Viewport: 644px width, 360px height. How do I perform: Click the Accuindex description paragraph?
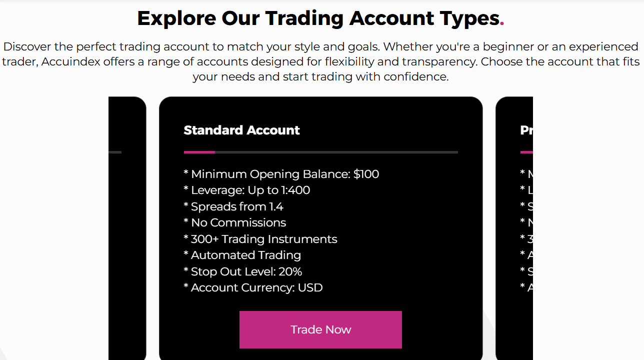coord(322,61)
